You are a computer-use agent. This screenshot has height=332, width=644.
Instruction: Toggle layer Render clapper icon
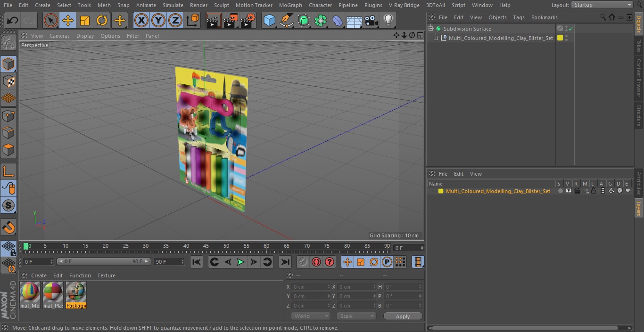click(x=577, y=191)
